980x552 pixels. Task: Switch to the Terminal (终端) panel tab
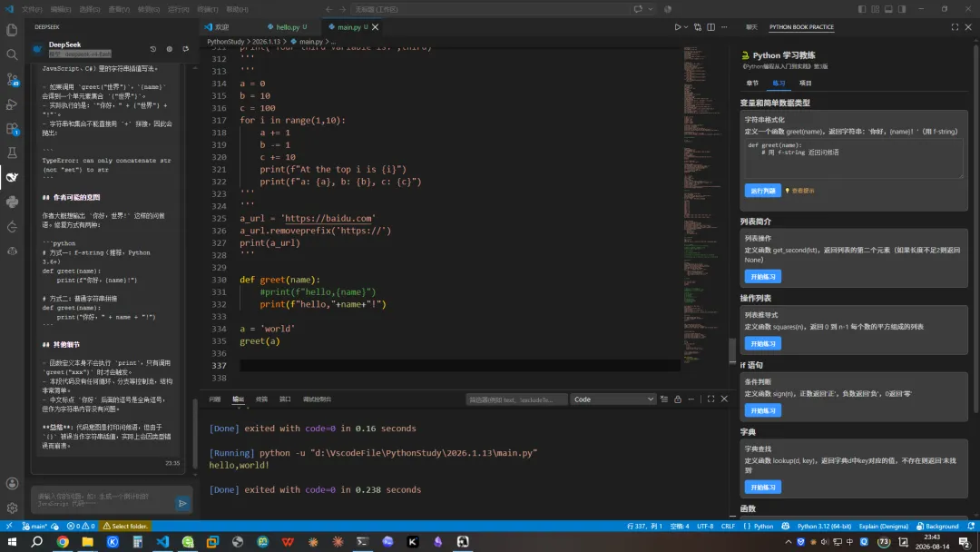[x=261, y=399]
